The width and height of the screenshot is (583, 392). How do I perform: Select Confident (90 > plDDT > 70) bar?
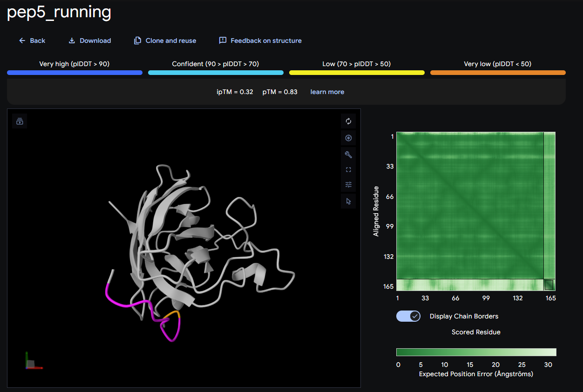[216, 73]
